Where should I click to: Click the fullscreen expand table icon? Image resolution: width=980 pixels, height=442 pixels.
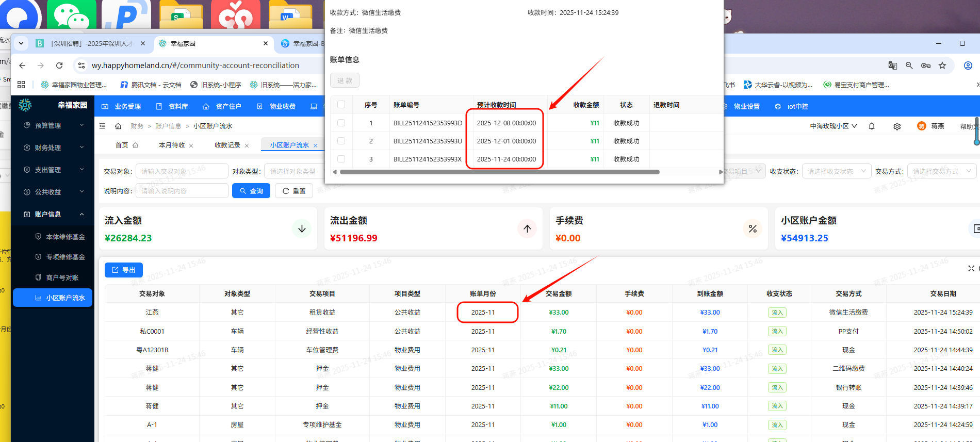[x=971, y=269]
